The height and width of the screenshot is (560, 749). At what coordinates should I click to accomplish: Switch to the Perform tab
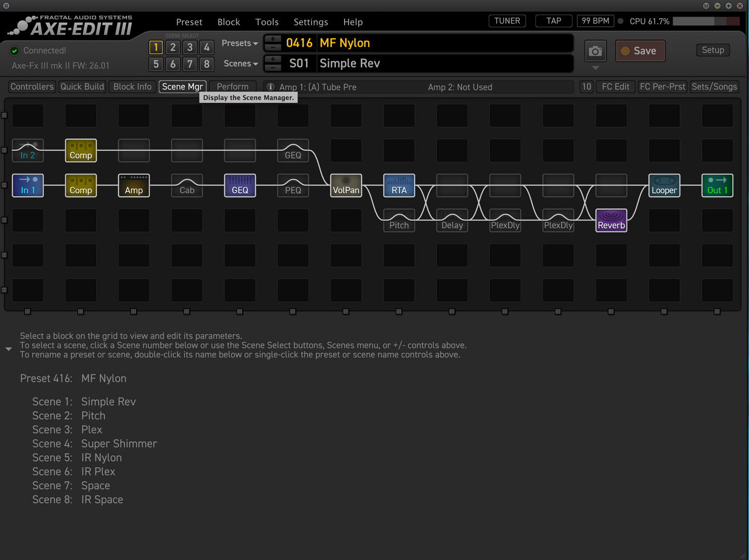(233, 87)
